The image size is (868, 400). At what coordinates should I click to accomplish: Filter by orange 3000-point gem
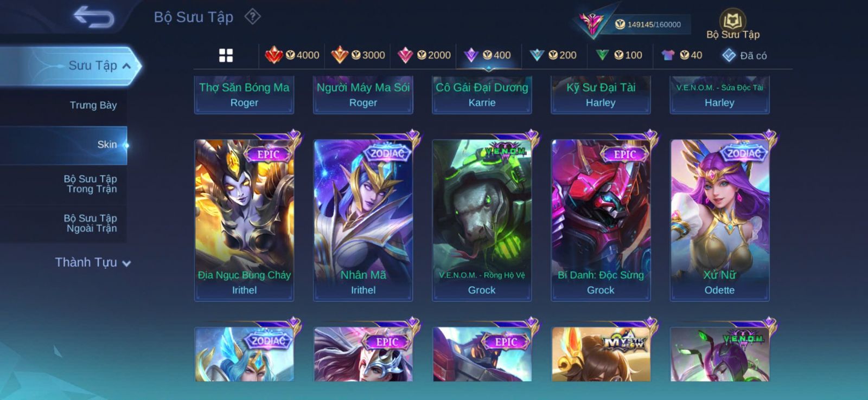click(358, 55)
